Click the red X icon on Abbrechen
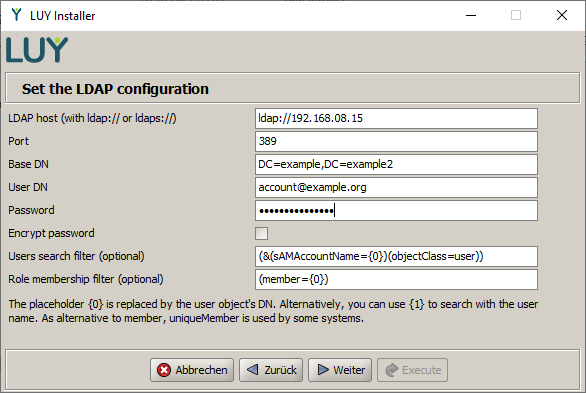Image resolution: width=586 pixels, height=393 pixels. pos(164,370)
